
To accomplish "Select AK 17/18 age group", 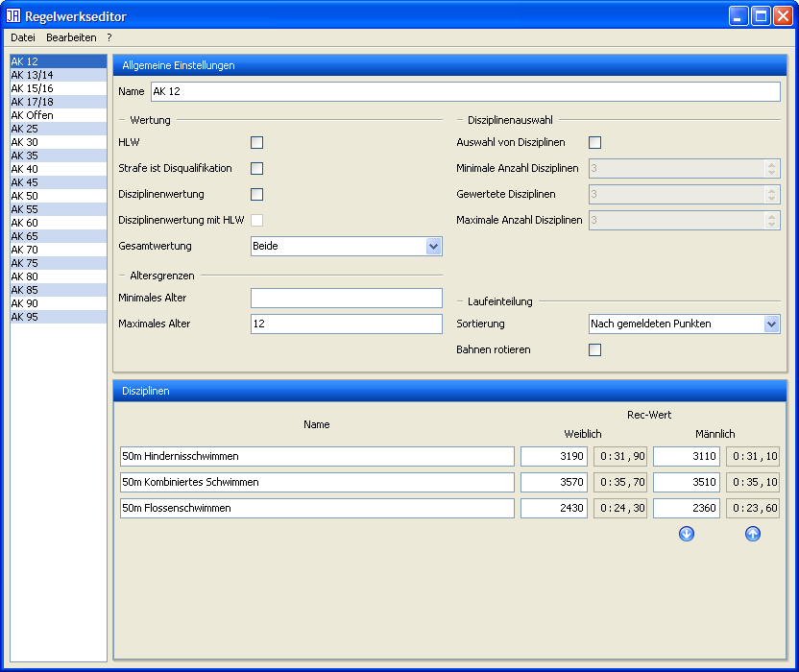I will [59, 102].
